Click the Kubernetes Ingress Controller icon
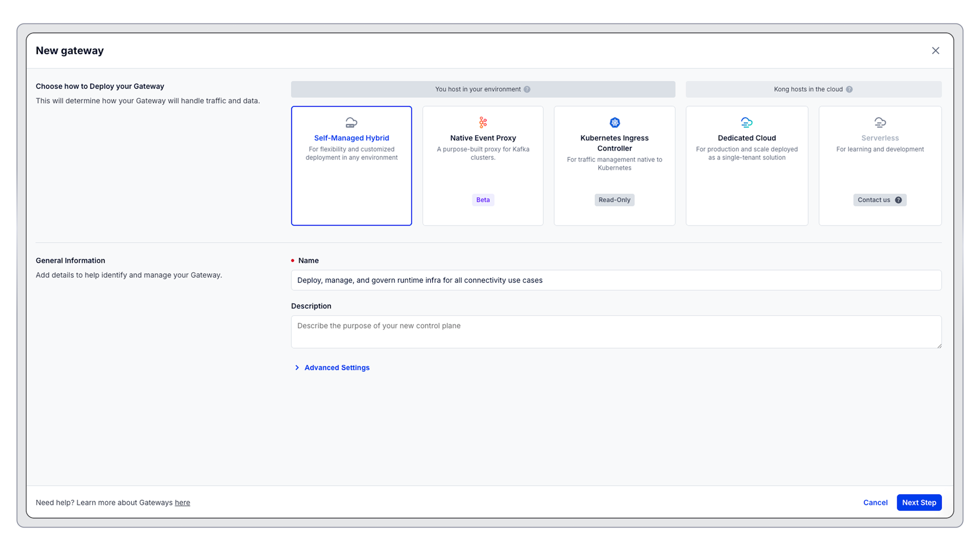The image size is (980, 551). tap(614, 122)
